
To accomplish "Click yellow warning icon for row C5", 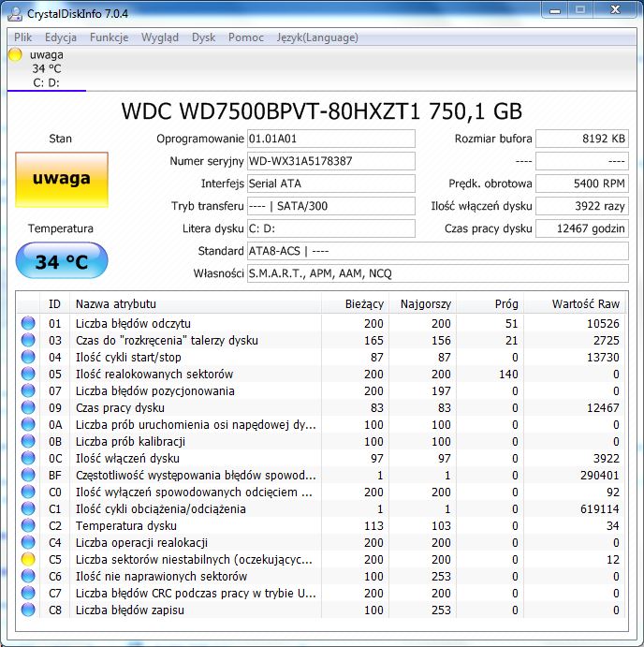I will [28, 560].
